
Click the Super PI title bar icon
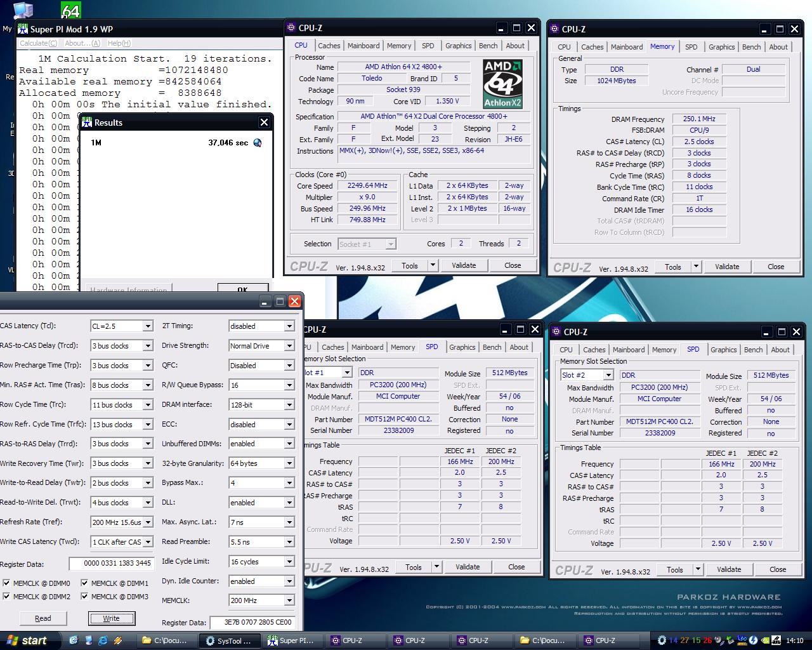(23, 29)
